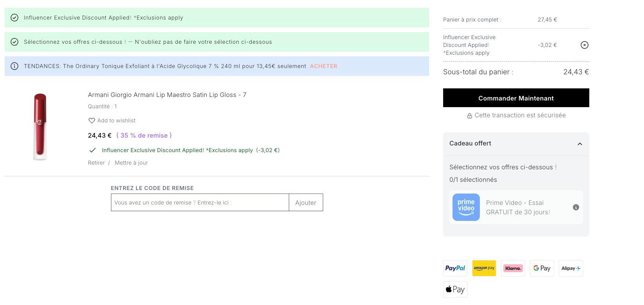Click the Cette transaction est sécurisée text

point(520,115)
